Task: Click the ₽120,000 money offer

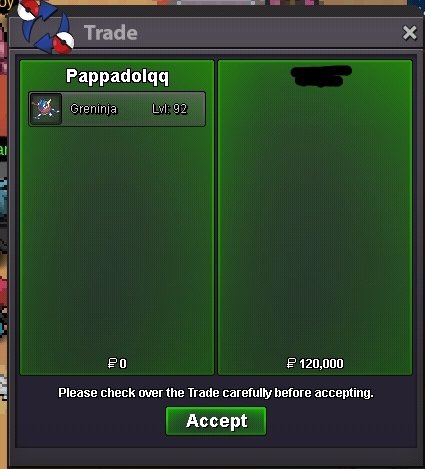Action: pos(315,363)
